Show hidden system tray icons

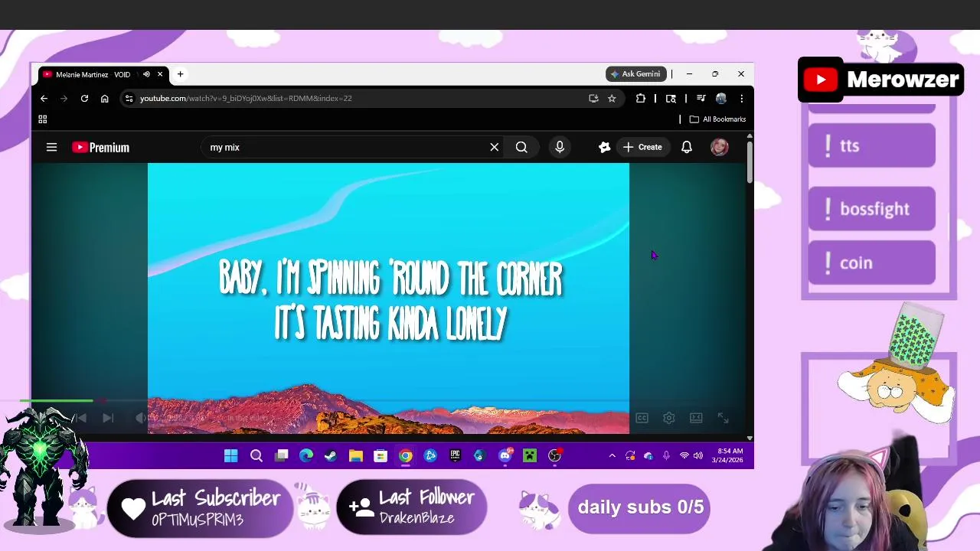tap(612, 456)
